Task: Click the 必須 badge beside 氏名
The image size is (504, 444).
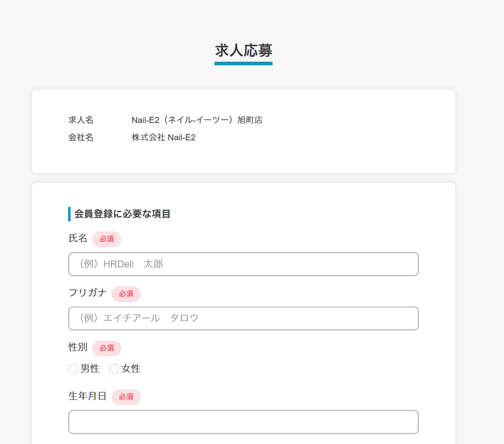Action: pos(107,239)
